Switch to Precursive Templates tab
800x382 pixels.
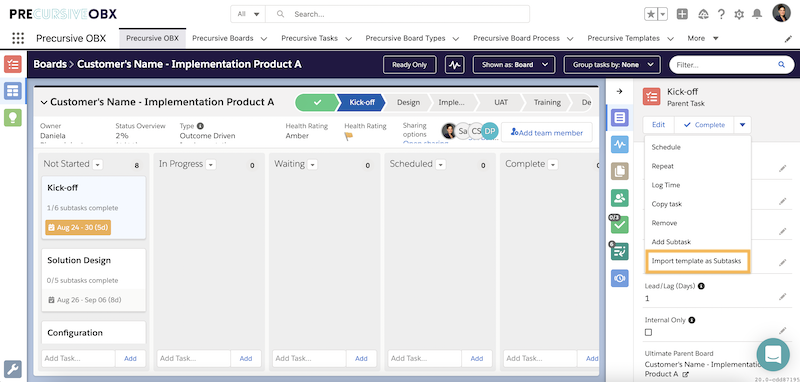[x=623, y=38]
